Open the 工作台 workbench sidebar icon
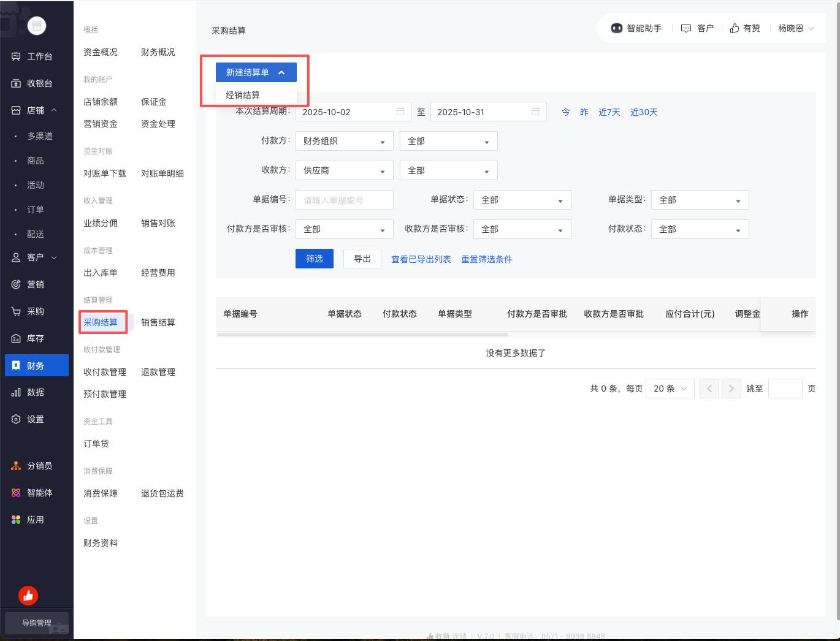Screen dimensions: 840x641 point(16,56)
